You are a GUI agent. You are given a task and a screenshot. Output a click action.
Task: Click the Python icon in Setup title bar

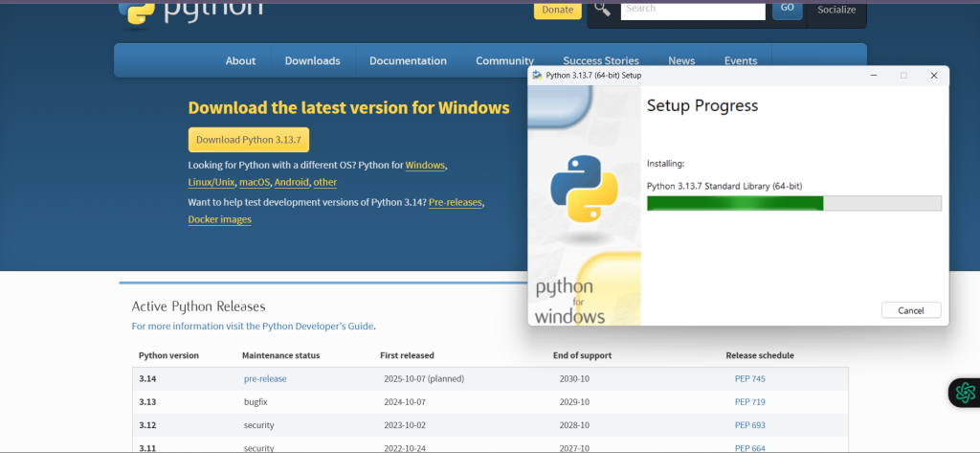point(537,75)
